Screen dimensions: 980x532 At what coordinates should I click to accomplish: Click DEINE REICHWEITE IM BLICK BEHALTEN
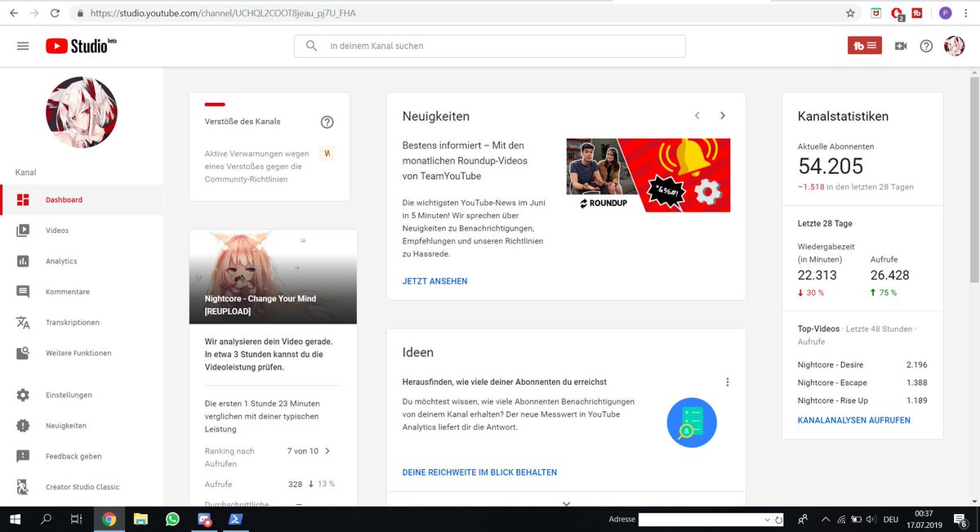tap(480, 472)
